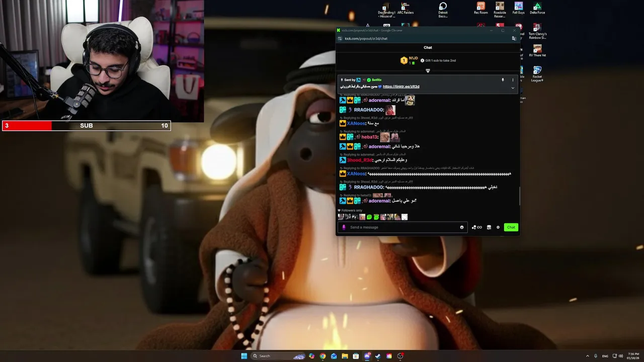The width and height of the screenshot is (644, 362).
Task: Pick the green Kick face emote
Action: (369, 217)
